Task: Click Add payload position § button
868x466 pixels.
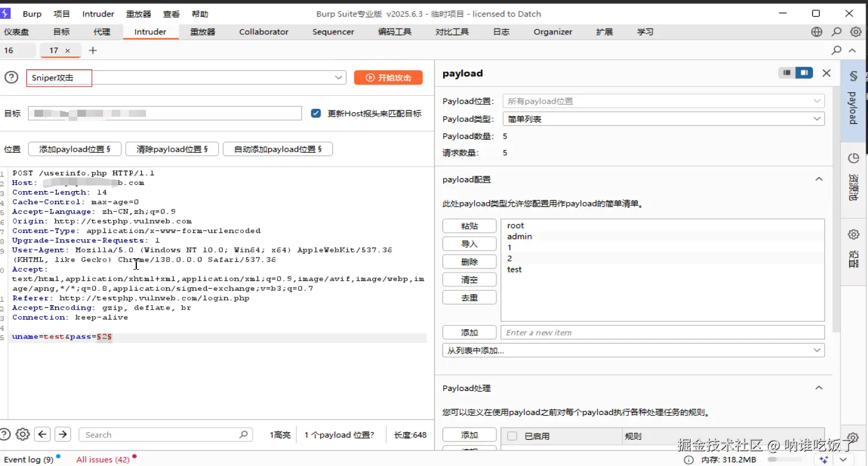Action: 74,149
